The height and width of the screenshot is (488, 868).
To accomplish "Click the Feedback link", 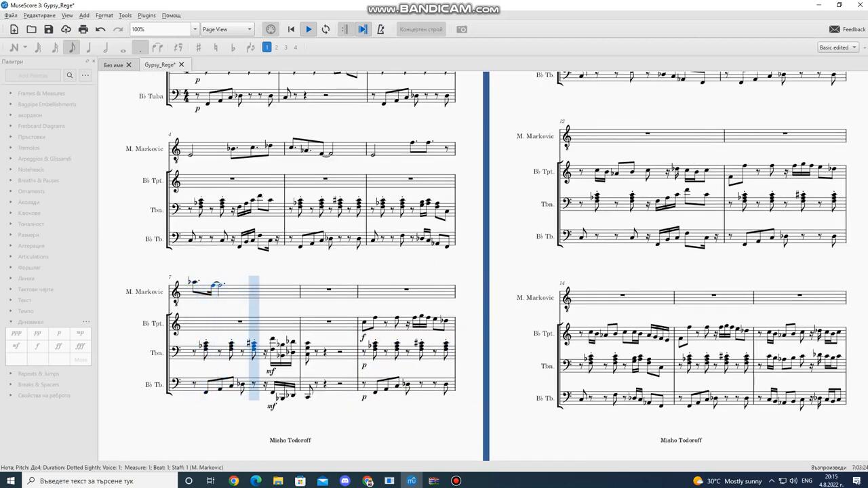I will (848, 29).
